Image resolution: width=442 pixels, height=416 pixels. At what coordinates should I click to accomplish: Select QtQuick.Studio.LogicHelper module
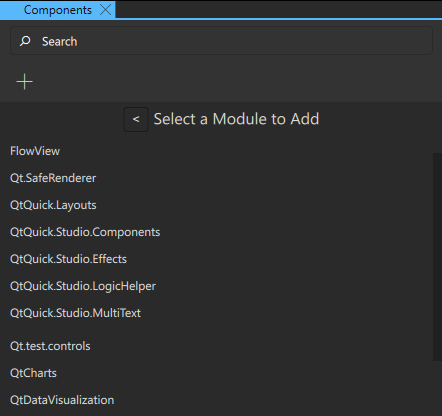coord(83,286)
